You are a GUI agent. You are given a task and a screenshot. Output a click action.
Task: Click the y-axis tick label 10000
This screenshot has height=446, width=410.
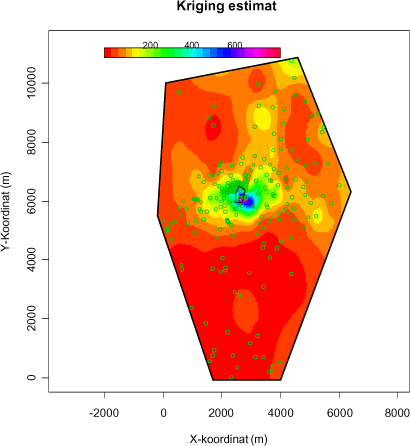pyautogui.click(x=31, y=82)
